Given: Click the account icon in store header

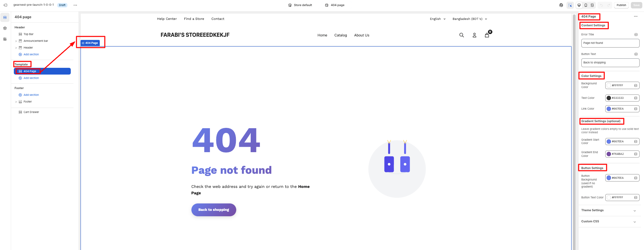Looking at the screenshot, I should pyautogui.click(x=474, y=35).
